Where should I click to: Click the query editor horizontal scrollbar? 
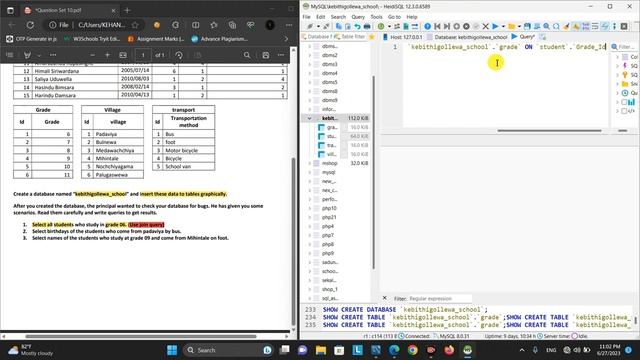click(x=549, y=131)
